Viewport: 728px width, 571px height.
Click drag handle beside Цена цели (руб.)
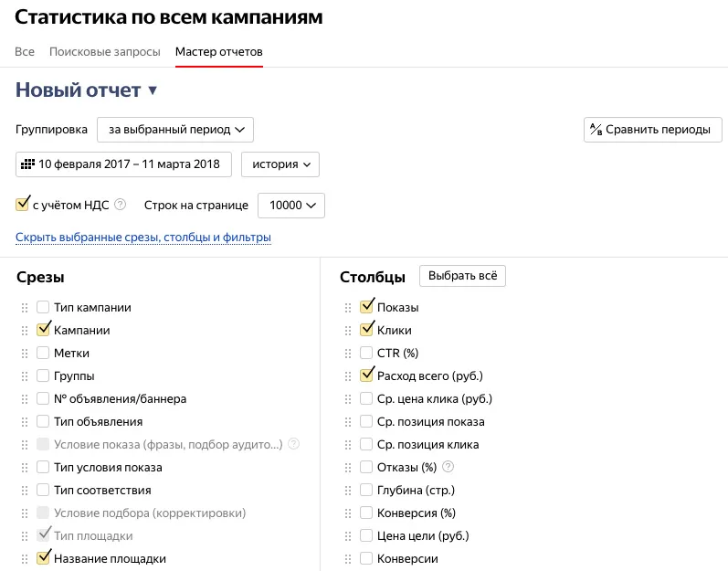click(x=348, y=536)
